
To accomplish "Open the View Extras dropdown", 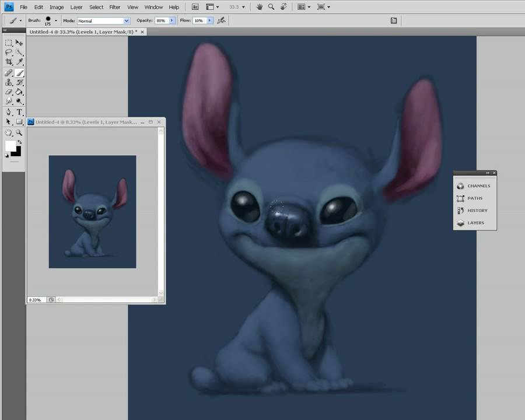I will pos(212,6).
